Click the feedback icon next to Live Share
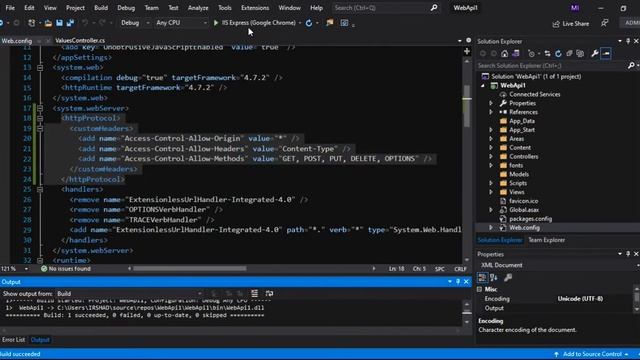 click(x=604, y=23)
